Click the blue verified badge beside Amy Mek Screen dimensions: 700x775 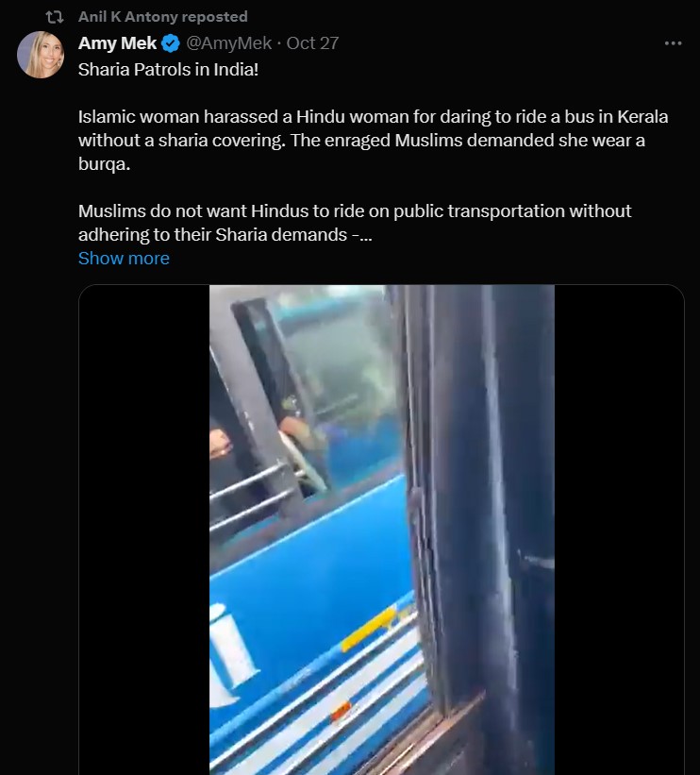click(171, 43)
